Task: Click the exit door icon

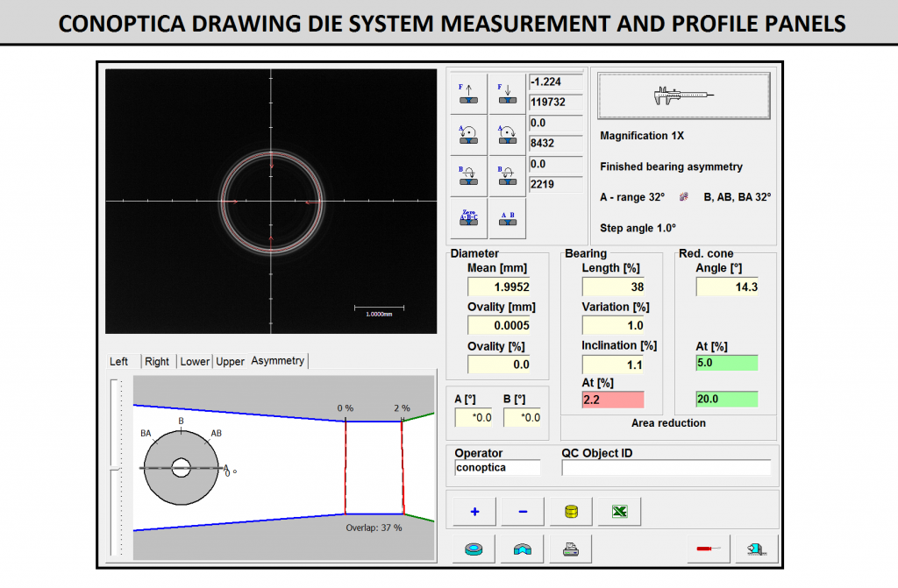Action: point(757,549)
